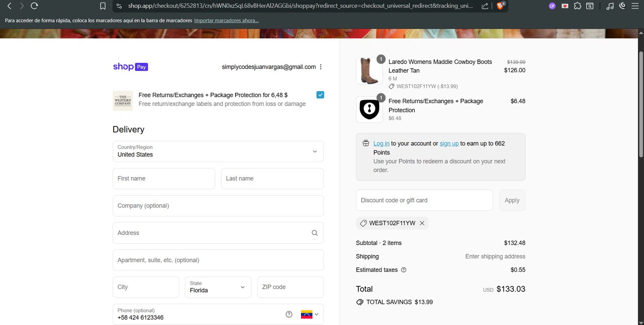Click the Total $133.03 amount
This screenshot has height=325, width=644.
511,289
